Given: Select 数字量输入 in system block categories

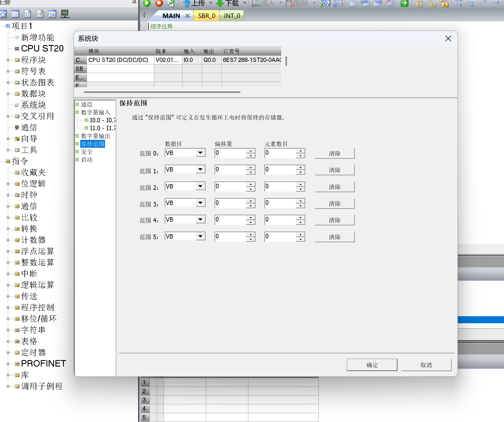Looking at the screenshot, I should pos(95,113).
